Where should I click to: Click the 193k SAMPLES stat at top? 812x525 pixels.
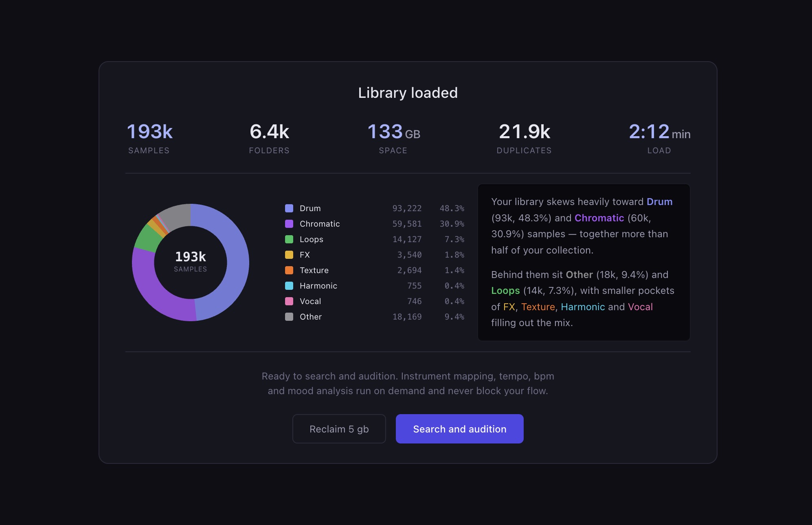pyautogui.click(x=149, y=139)
